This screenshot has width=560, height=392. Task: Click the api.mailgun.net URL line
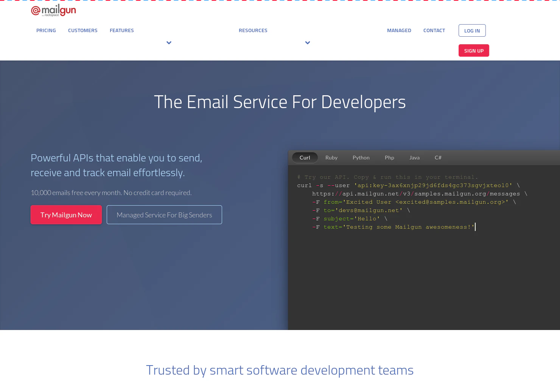point(420,194)
